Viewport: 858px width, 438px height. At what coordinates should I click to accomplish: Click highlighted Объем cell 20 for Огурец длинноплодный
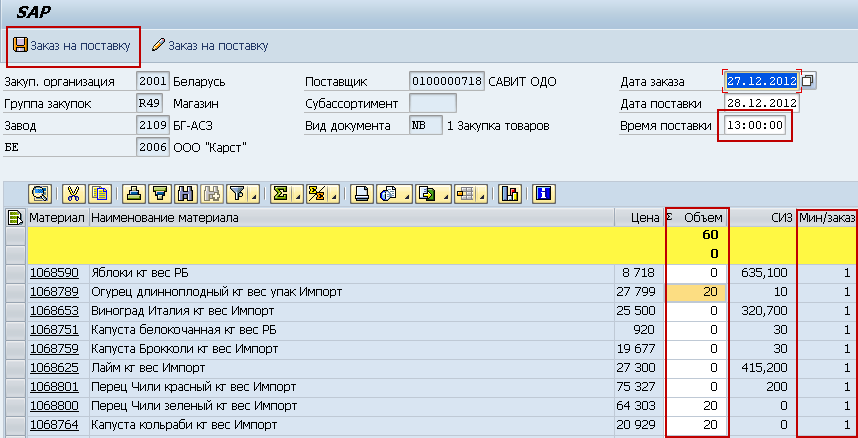point(697,292)
